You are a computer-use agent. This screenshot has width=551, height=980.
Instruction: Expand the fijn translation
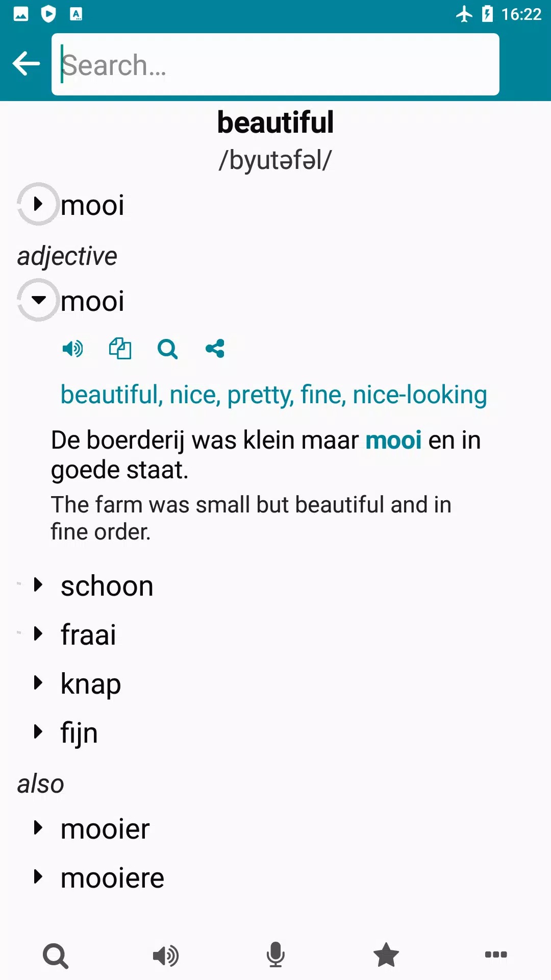tap(38, 732)
